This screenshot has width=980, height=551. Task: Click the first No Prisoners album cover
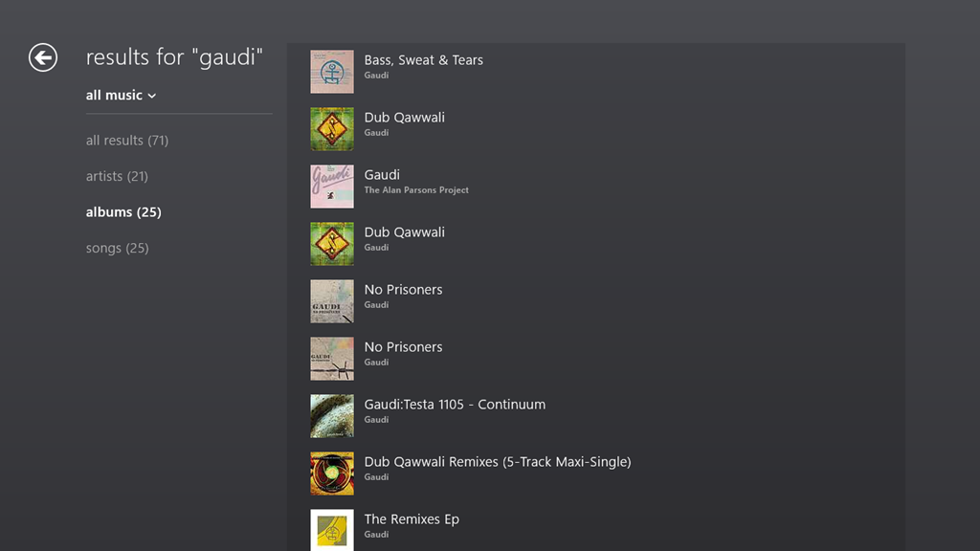332,301
